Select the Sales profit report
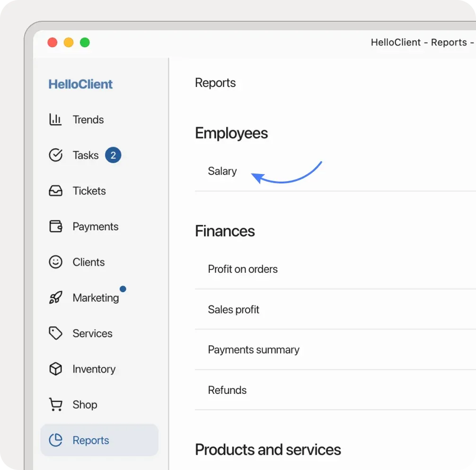Image resolution: width=476 pixels, height=470 pixels. (234, 310)
